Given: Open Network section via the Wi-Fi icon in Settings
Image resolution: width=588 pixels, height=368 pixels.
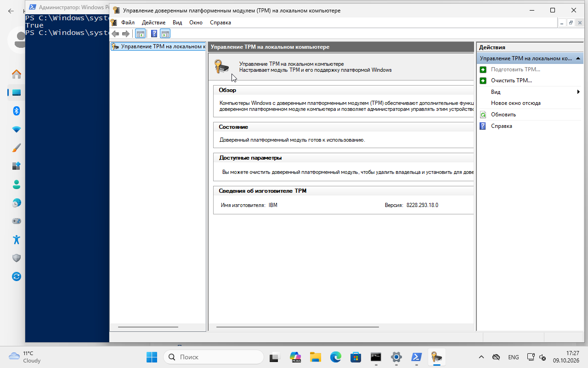Looking at the screenshot, I should 17,129.
